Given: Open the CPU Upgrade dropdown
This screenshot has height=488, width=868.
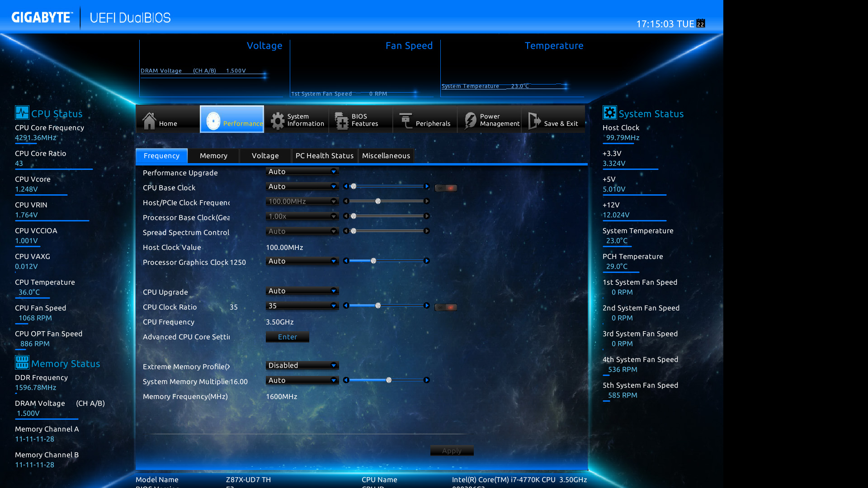Looking at the screenshot, I should tap(302, 291).
